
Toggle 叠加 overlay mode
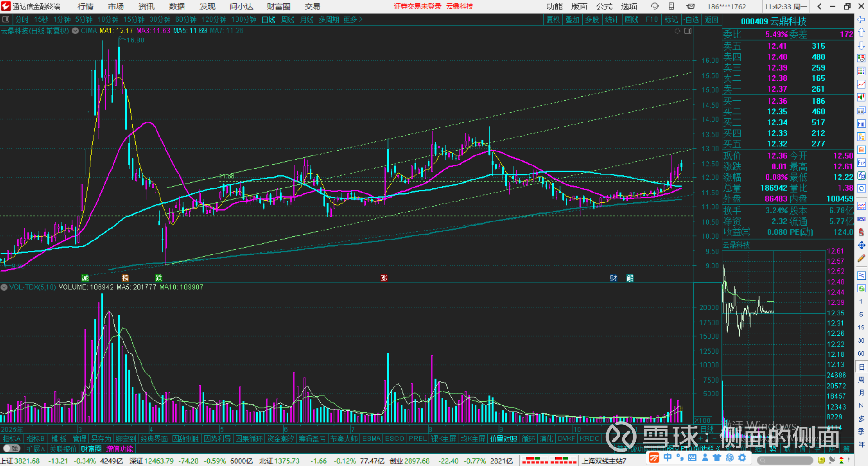[572, 19]
